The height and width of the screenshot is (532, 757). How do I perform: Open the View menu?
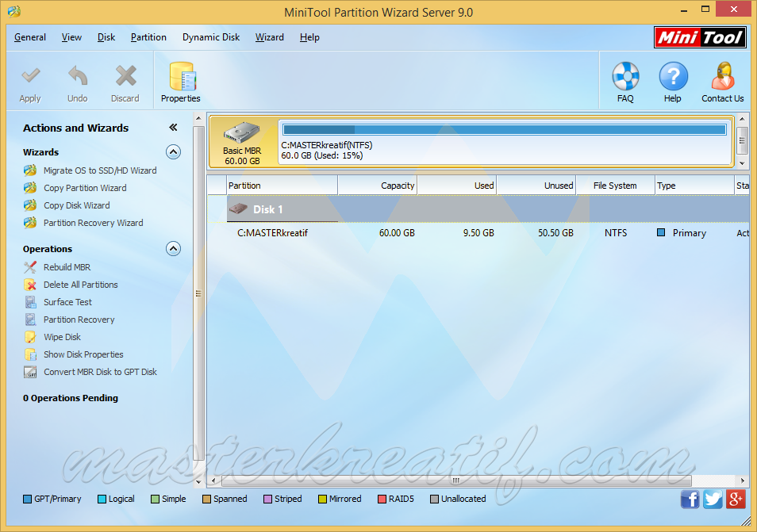[x=71, y=37]
